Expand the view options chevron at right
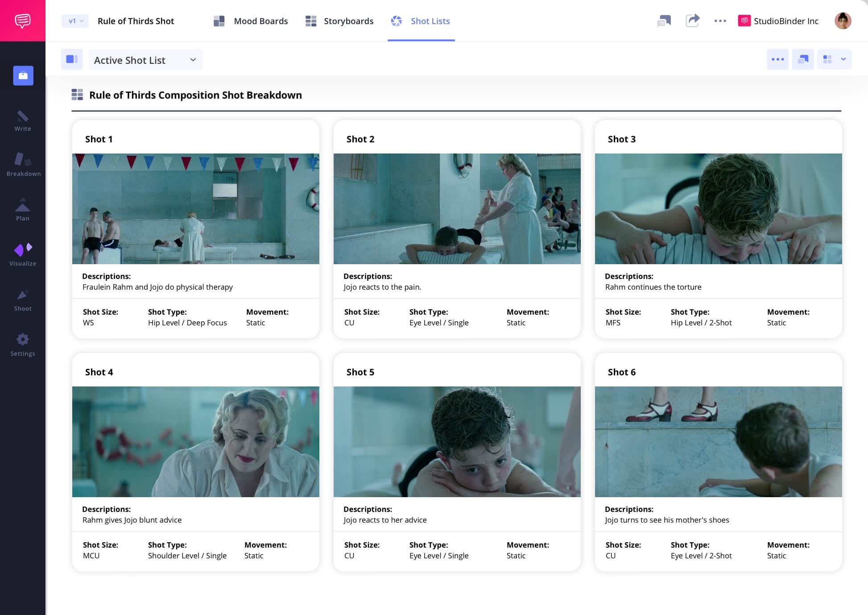The image size is (868, 615). (843, 59)
